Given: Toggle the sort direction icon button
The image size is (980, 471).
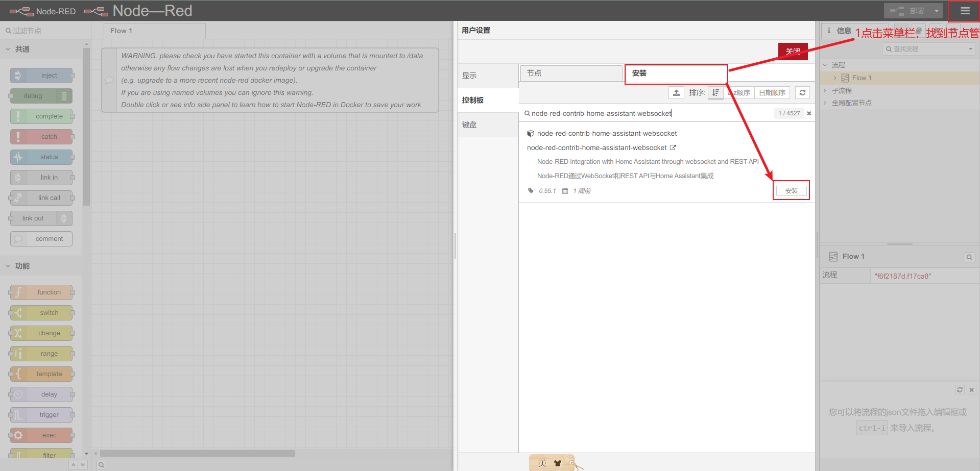Looking at the screenshot, I should 715,93.
